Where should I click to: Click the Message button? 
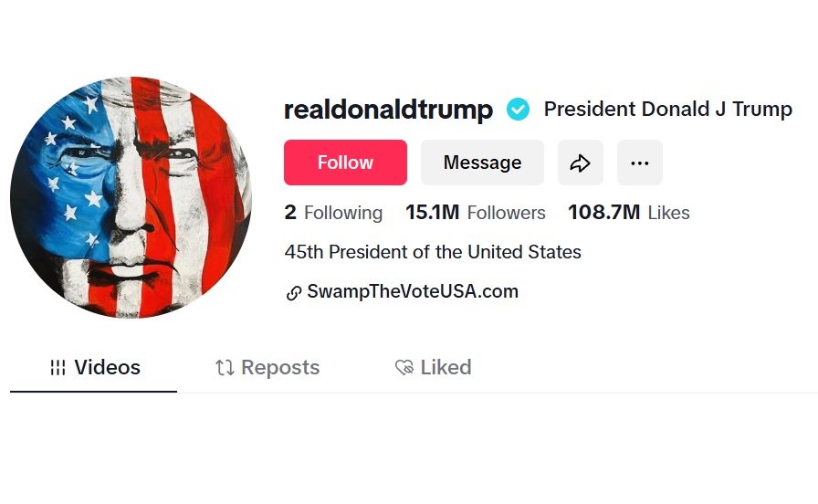[482, 163]
